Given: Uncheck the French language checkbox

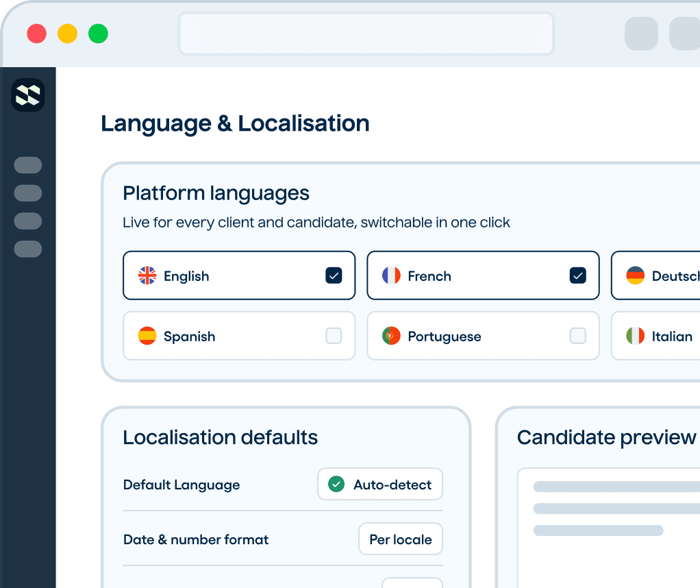Looking at the screenshot, I should click(577, 275).
